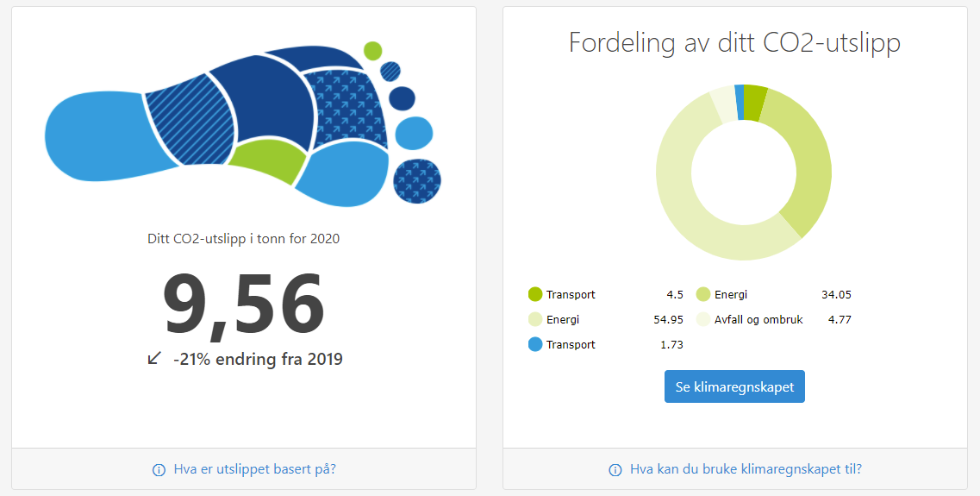Click the green Transport 4.5 legend swatch
Viewport: 980px width, 496px height.
coord(535,295)
